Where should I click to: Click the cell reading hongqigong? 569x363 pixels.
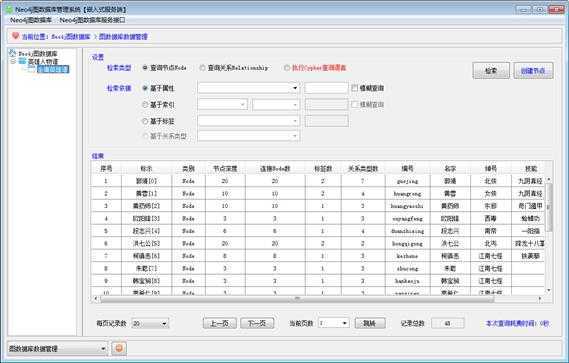(x=408, y=243)
